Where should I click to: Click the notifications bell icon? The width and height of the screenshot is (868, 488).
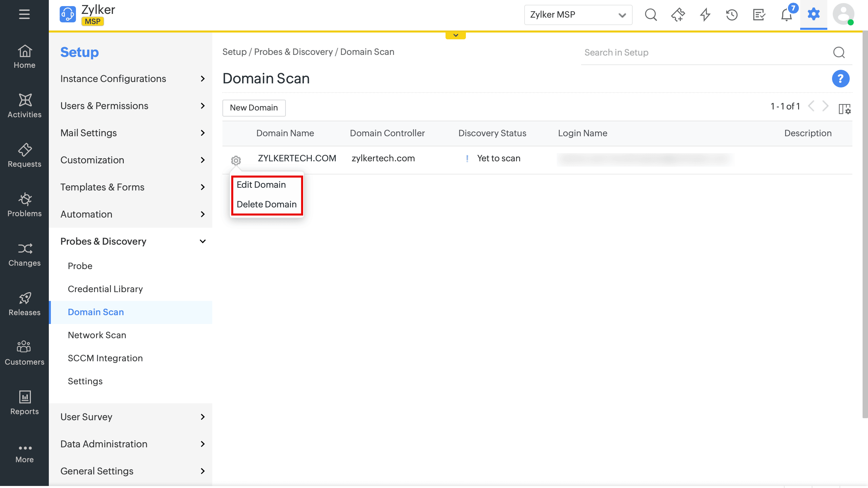(x=786, y=15)
